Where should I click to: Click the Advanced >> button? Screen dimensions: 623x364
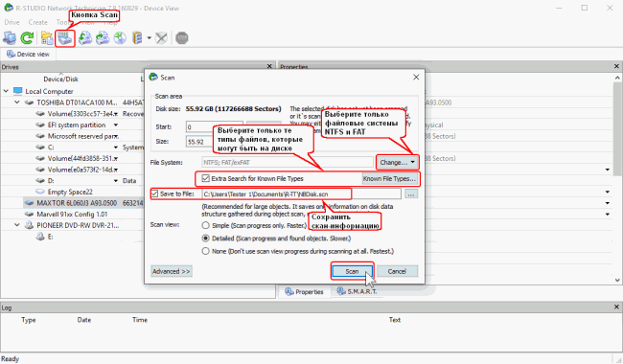click(x=172, y=271)
